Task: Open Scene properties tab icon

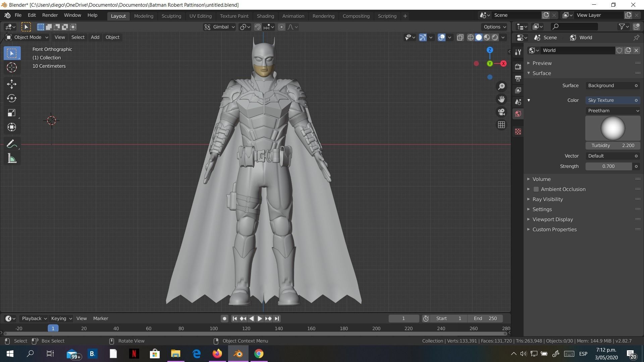Action: (518, 102)
